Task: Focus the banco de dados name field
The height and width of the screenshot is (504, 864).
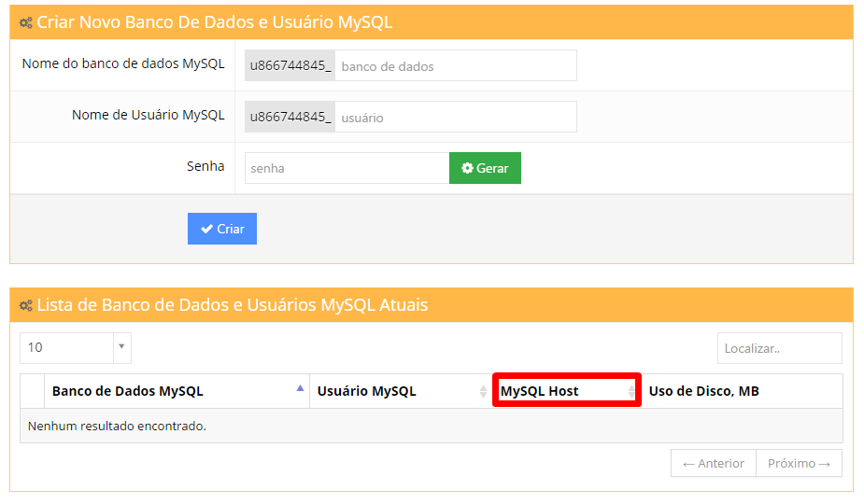Action: pyautogui.click(x=455, y=66)
